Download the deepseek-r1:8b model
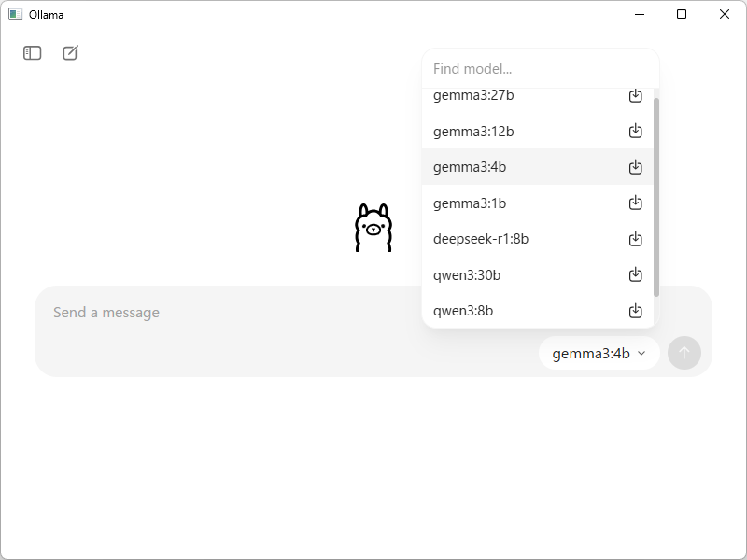The width and height of the screenshot is (747, 560). [x=636, y=239]
